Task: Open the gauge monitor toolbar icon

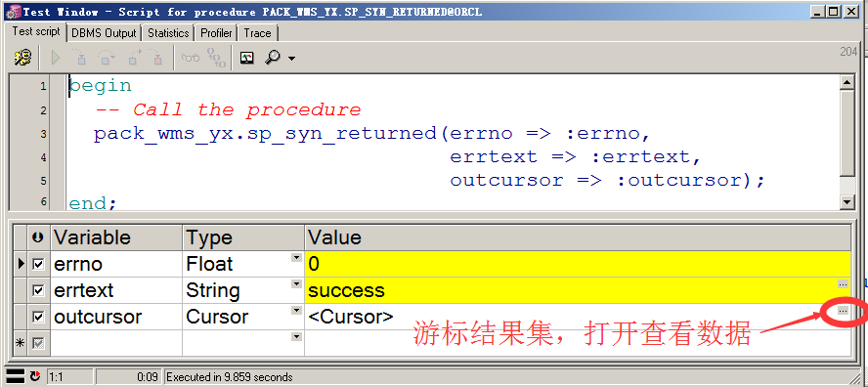Action: coord(247,58)
